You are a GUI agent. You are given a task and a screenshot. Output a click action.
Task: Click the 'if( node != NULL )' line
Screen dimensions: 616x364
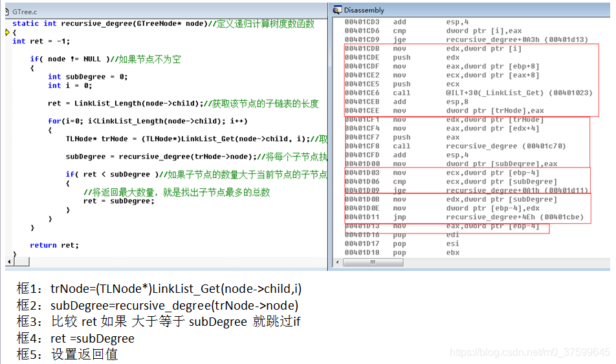[x=105, y=59]
